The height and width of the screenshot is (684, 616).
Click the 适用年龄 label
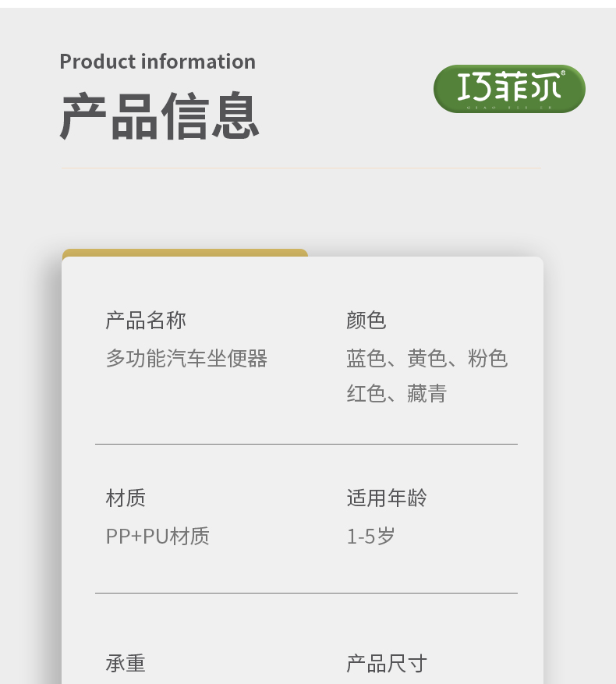387,498
